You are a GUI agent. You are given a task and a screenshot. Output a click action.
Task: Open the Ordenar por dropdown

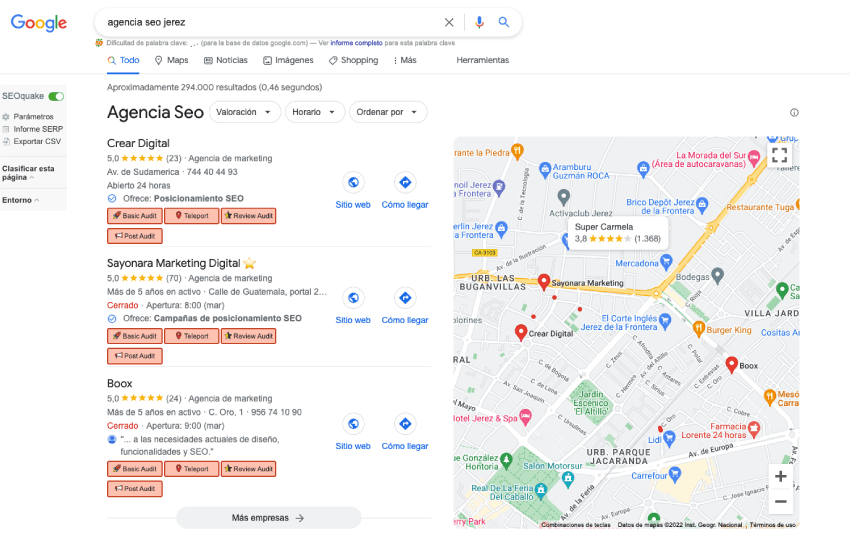click(388, 112)
